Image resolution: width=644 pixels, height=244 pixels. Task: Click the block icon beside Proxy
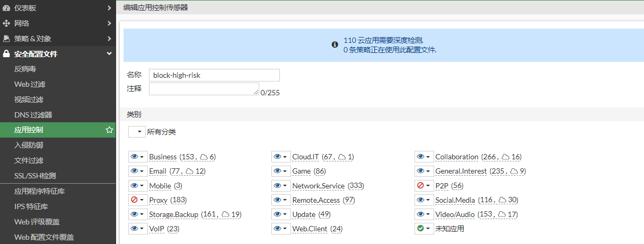(x=134, y=200)
